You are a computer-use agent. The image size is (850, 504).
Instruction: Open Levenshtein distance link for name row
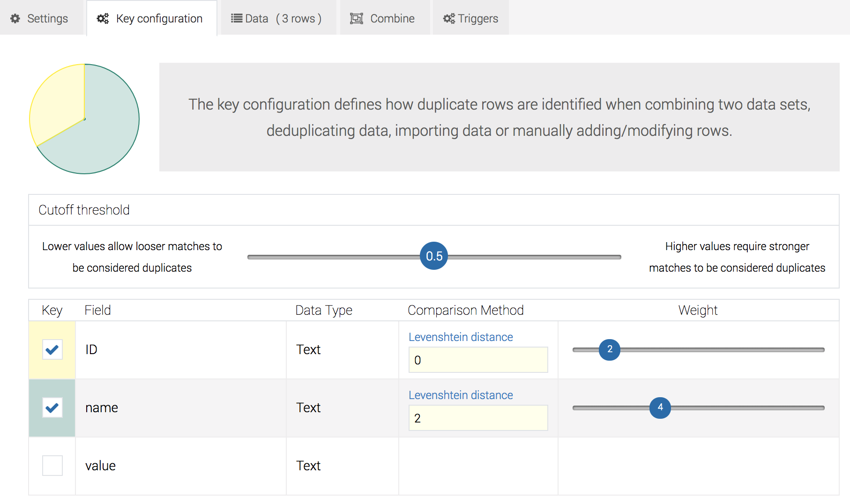(461, 395)
